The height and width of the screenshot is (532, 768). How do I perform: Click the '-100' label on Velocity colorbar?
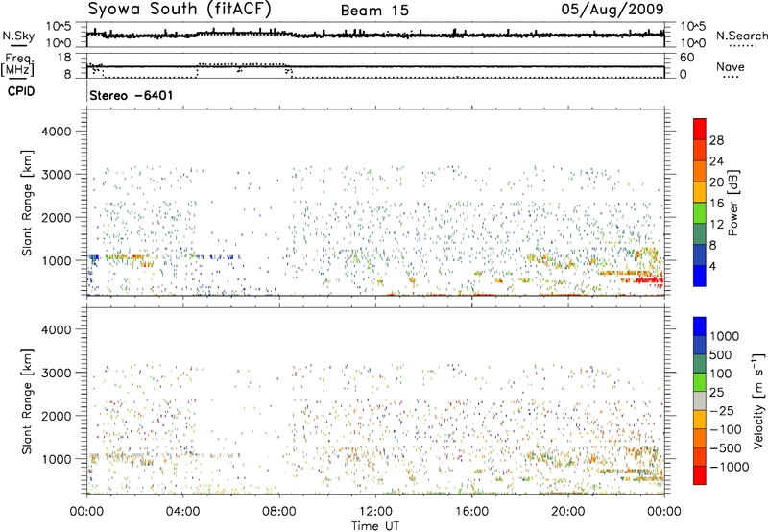pos(726,429)
